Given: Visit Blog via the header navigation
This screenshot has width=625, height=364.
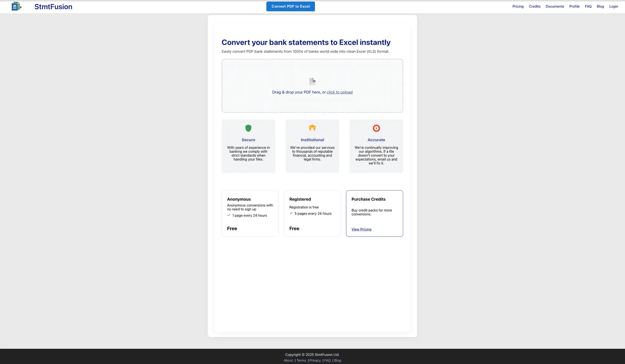Looking at the screenshot, I should click(x=600, y=6).
